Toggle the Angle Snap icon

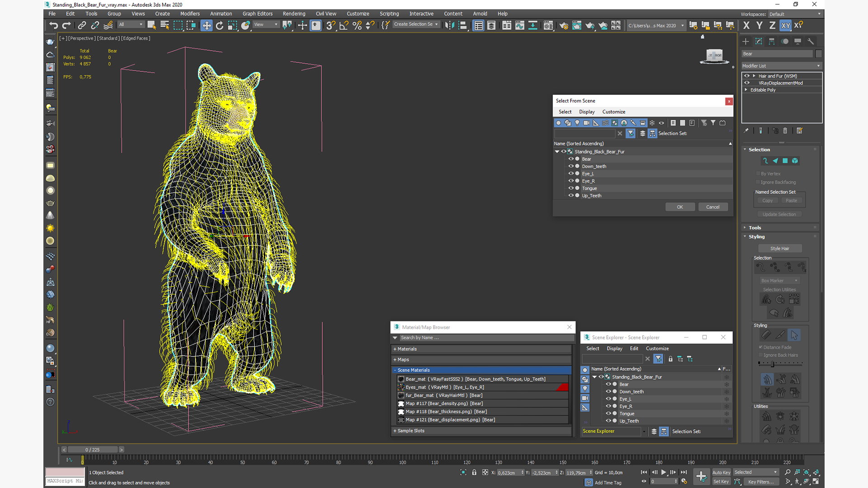(344, 25)
